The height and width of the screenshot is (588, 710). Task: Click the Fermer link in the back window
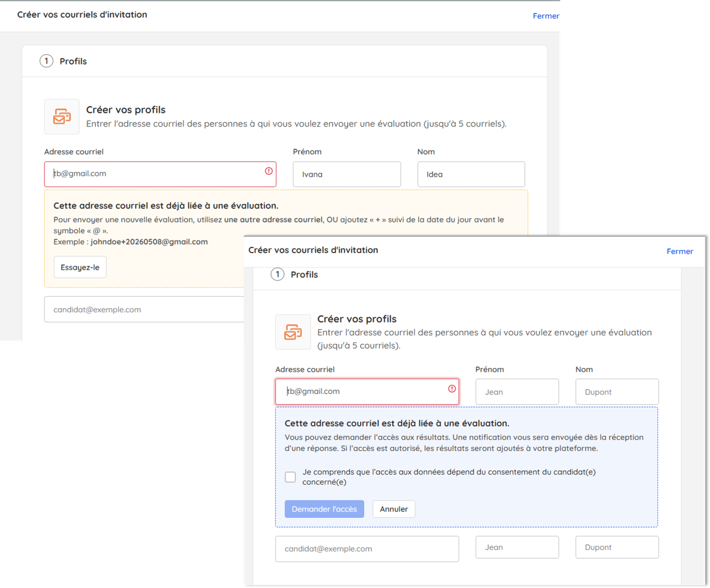click(x=546, y=16)
